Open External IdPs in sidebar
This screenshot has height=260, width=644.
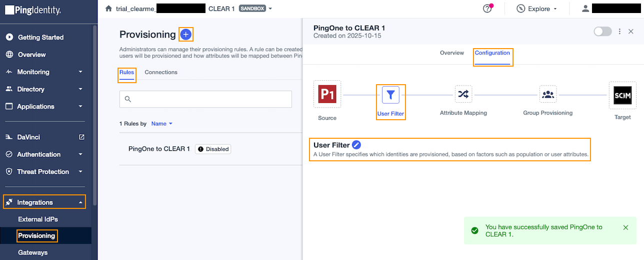click(38, 219)
